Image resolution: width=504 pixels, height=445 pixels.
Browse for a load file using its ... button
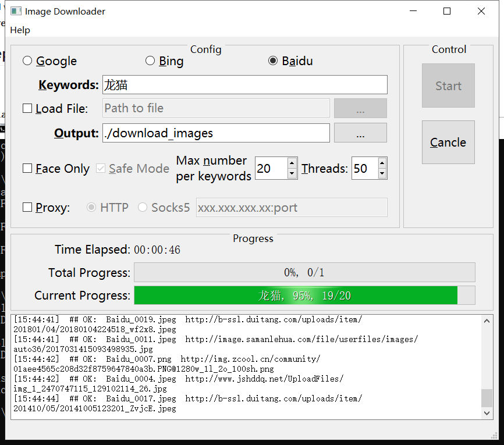point(360,108)
